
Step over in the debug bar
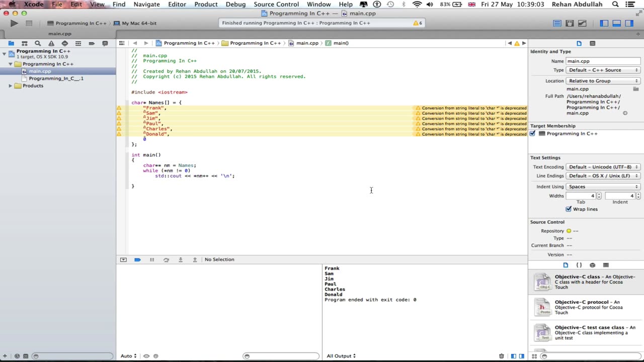pos(166,259)
